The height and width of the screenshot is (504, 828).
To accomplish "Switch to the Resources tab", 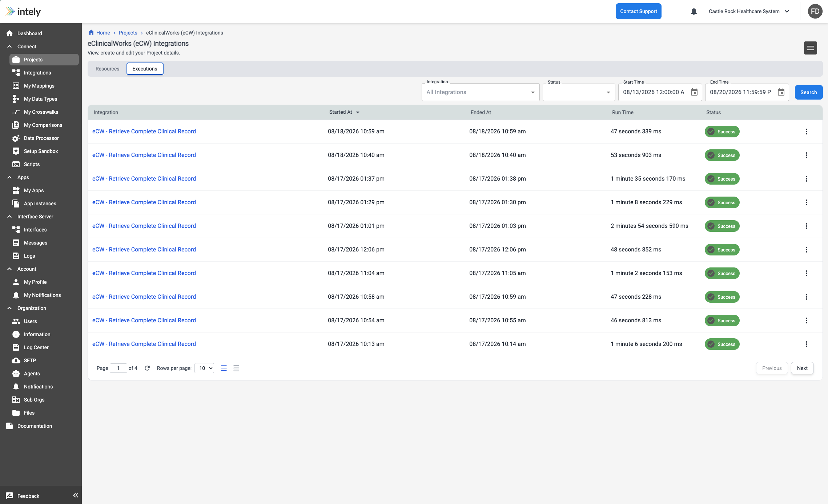I will coord(107,69).
